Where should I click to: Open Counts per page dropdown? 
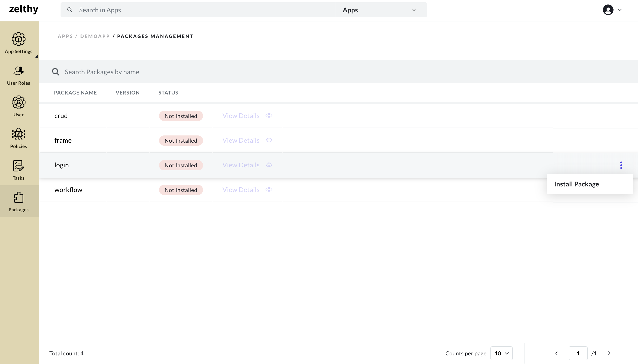[x=502, y=353]
